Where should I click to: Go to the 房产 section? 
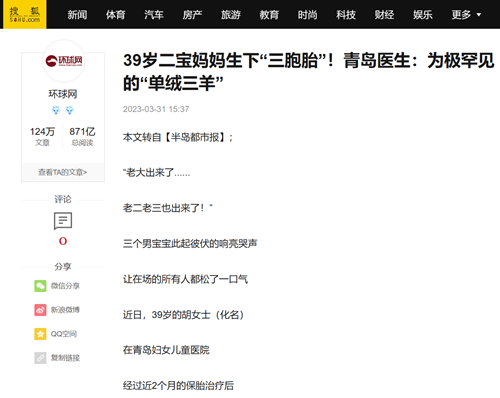tap(192, 15)
